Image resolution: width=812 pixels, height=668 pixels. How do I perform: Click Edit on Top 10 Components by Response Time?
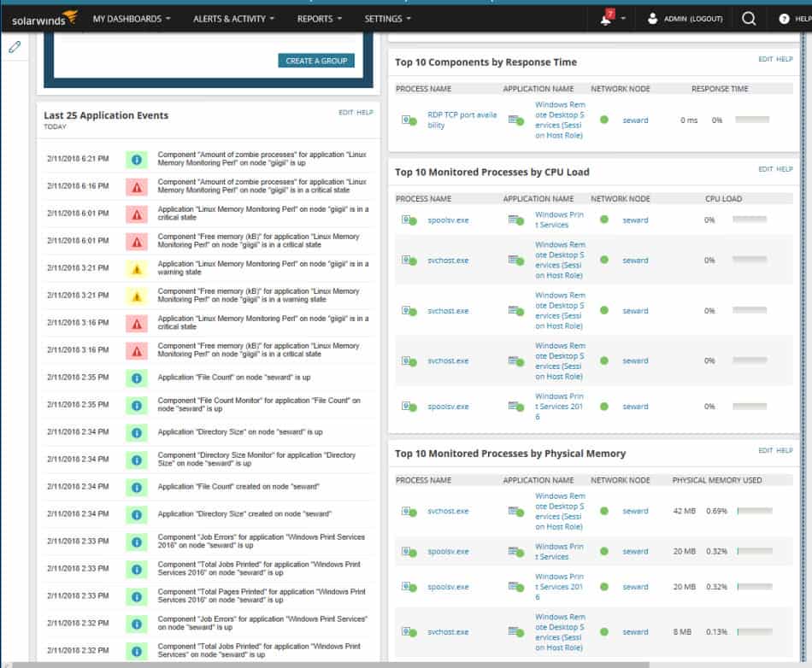(765, 60)
